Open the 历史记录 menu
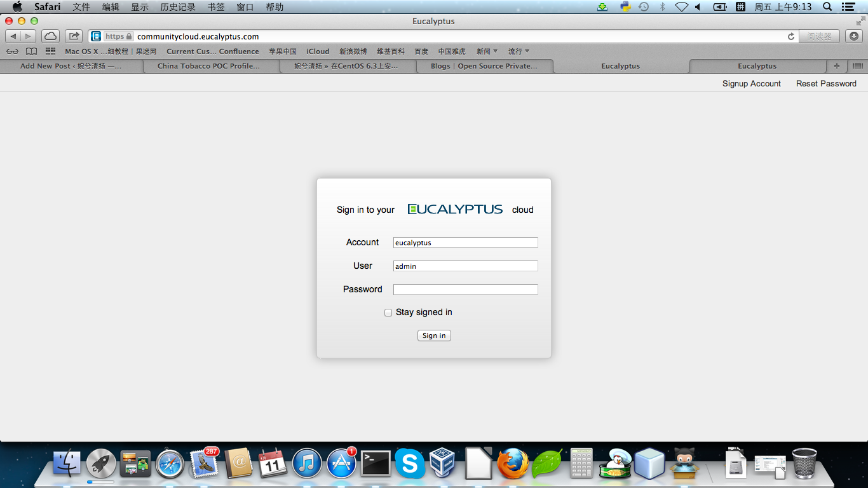 [x=178, y=7]
